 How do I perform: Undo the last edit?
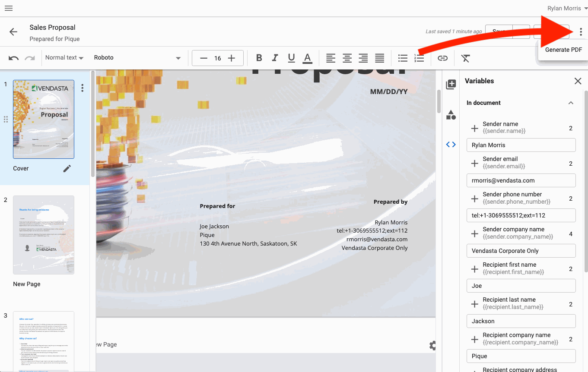[x=13, y=58]
